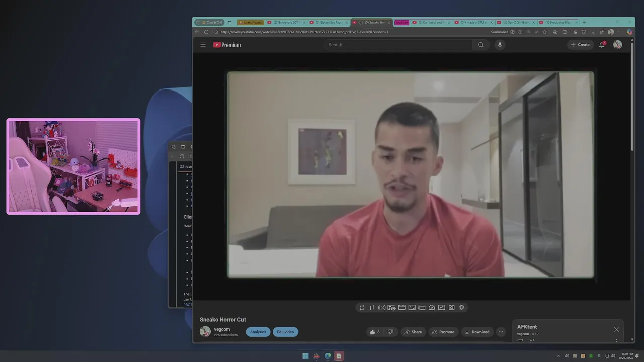Select the Useful Works tab group
This screenshot has width=644, height=362.
[x=250, y=22]
